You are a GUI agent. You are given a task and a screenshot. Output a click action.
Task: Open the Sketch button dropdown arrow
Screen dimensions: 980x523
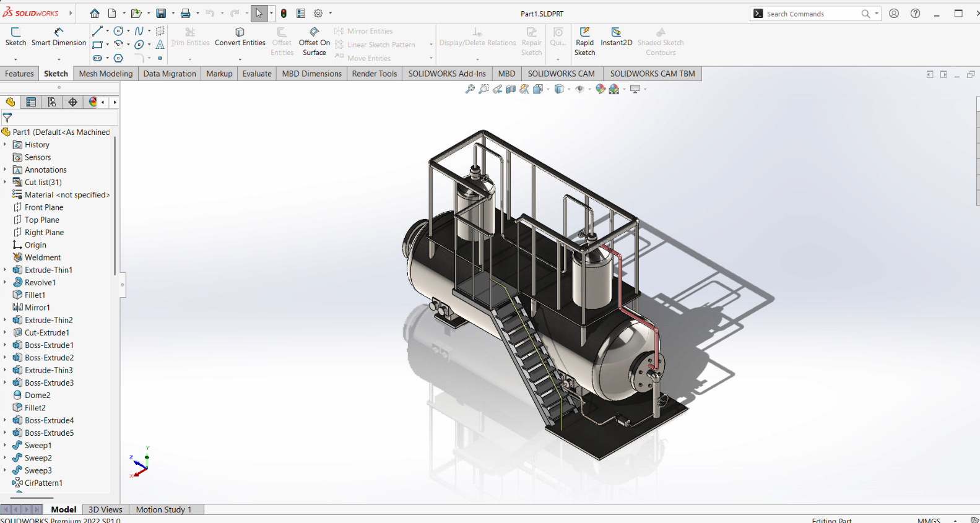[x=15, y=59]
